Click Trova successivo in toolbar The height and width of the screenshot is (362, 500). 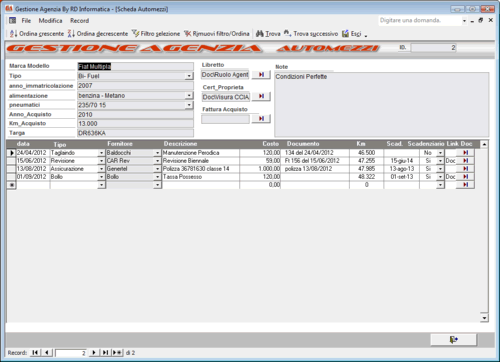(x=311, y=34)
